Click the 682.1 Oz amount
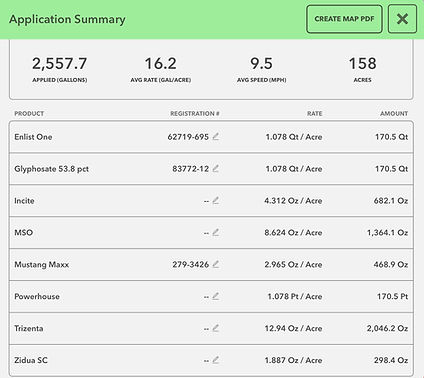 [x=391, y=201]
